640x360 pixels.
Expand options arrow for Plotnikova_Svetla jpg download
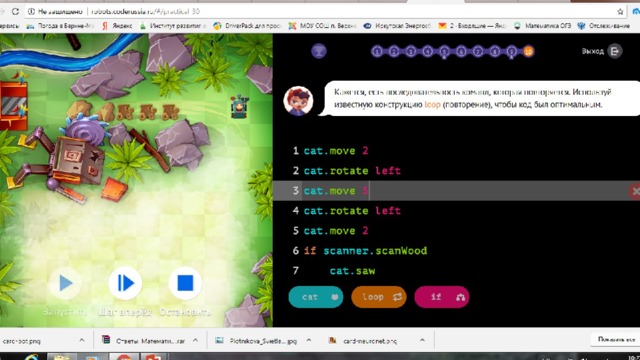pos(309,340)
